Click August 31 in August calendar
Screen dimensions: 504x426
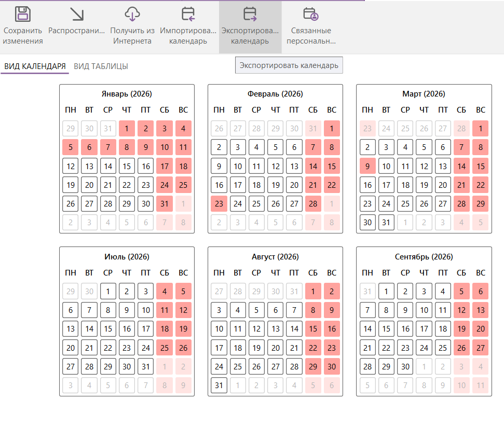tap(219, 385)
